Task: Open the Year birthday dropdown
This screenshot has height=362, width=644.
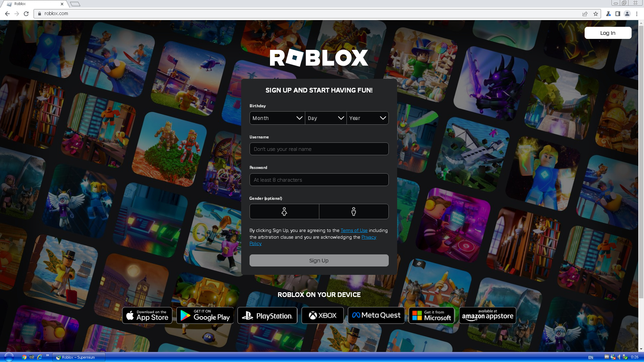Action: pos(367,118)
